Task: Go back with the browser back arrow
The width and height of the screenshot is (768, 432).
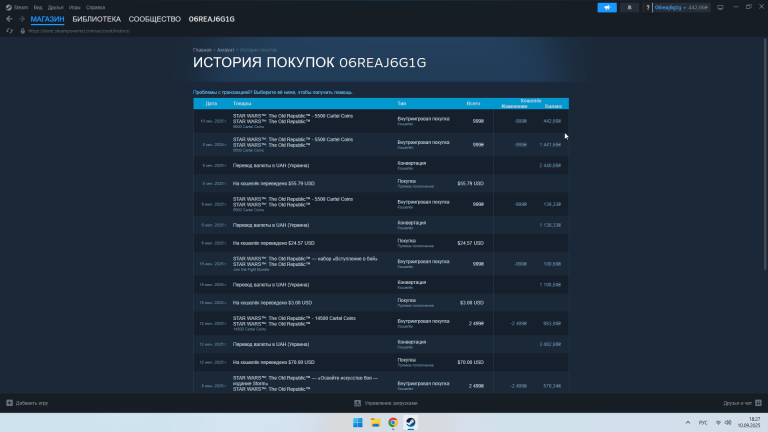Action: pos(9,19)
